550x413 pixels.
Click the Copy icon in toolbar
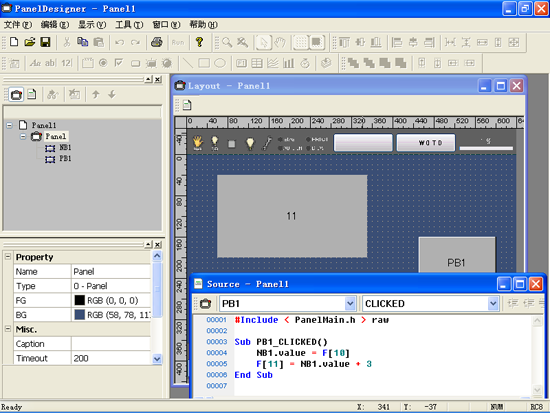coord(82,42)
